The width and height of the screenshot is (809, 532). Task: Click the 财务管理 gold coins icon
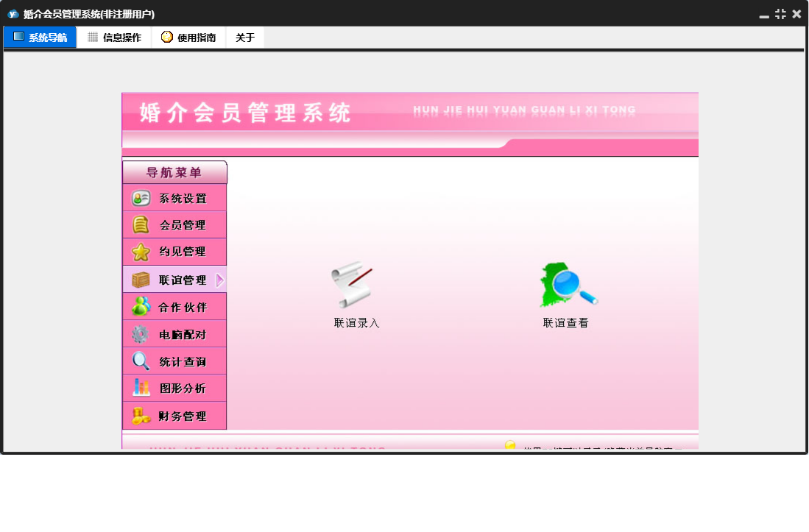[141, 416]
